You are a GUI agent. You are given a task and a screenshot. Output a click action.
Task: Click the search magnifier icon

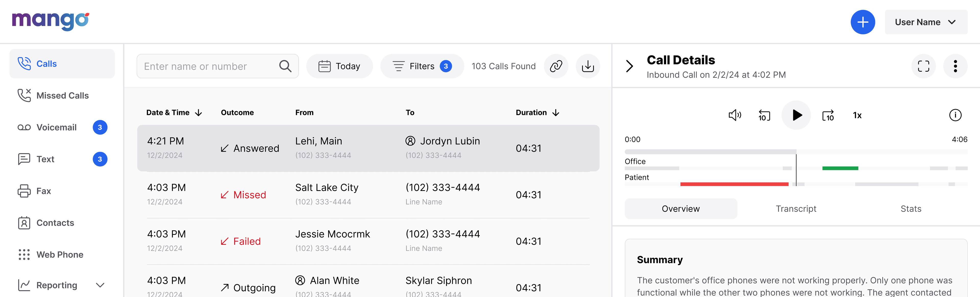tap(285, 66)
